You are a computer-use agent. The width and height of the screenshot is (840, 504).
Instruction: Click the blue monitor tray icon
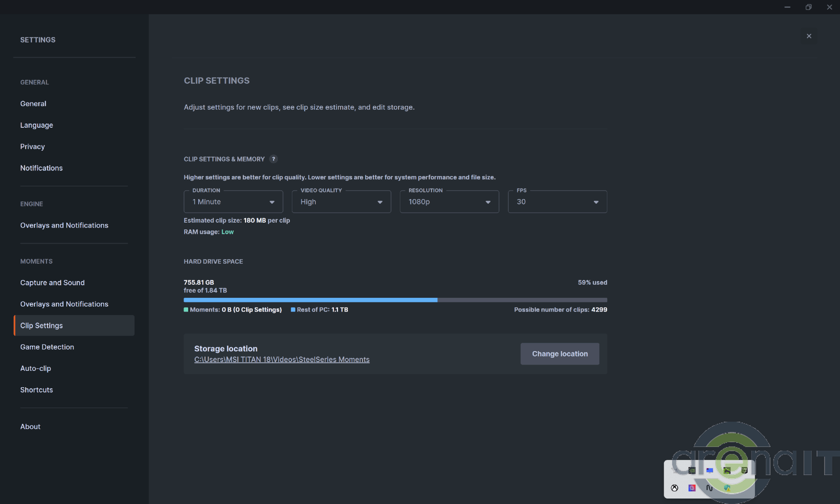[x=710, y=470]
